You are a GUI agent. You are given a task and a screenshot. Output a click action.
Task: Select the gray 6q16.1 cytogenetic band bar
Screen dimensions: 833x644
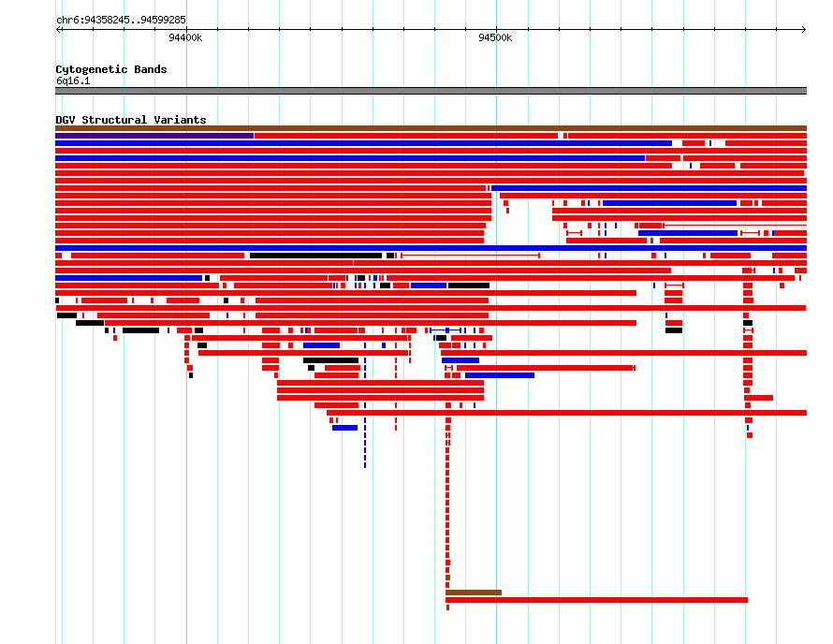pos(431,91)
